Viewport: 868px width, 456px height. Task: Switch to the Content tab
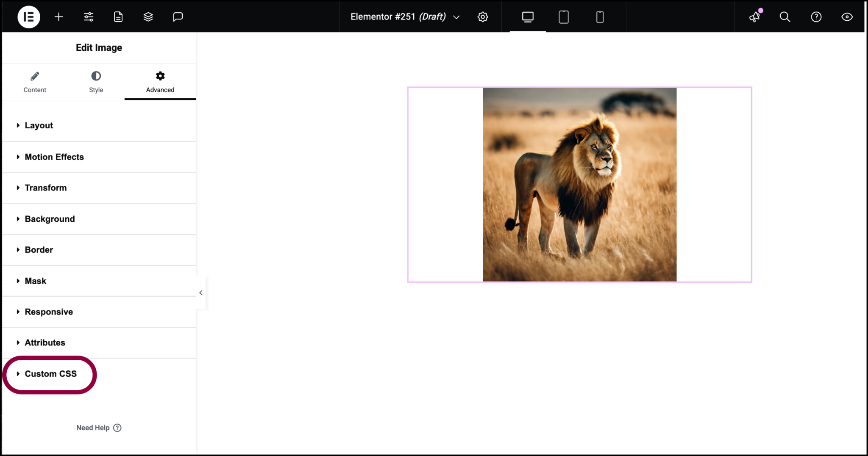[x=35, y=81]
